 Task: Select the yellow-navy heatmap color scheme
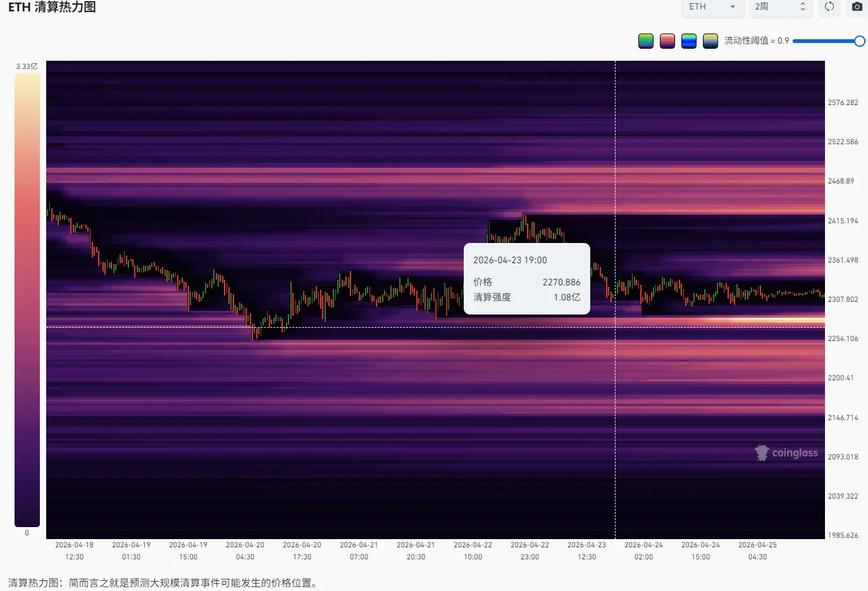(x=710, y=41)
